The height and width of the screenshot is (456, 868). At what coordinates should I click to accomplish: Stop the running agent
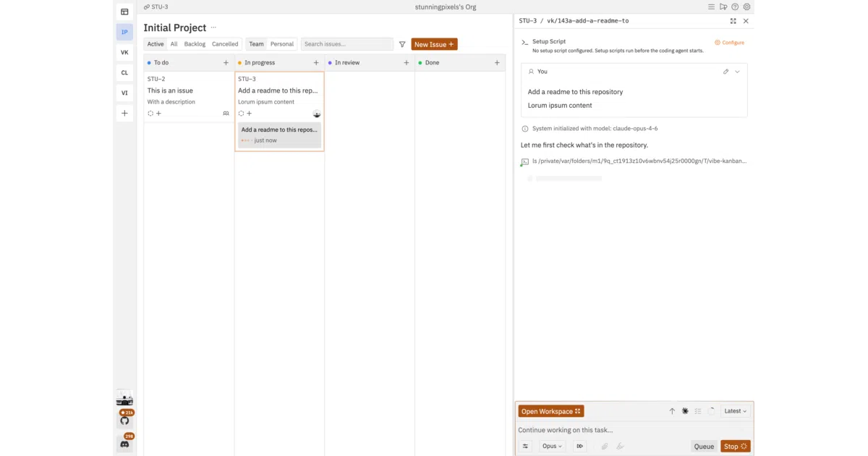736,447
